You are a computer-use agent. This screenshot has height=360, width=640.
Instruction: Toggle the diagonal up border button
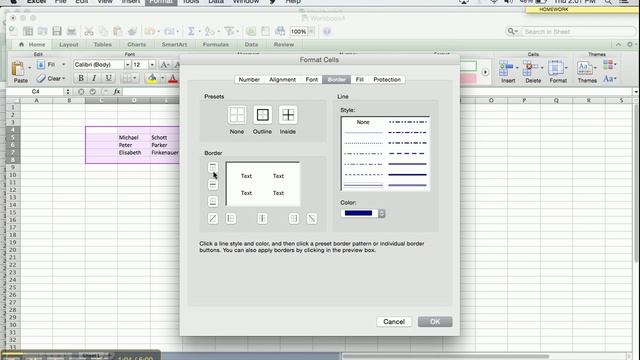(213, 218)
